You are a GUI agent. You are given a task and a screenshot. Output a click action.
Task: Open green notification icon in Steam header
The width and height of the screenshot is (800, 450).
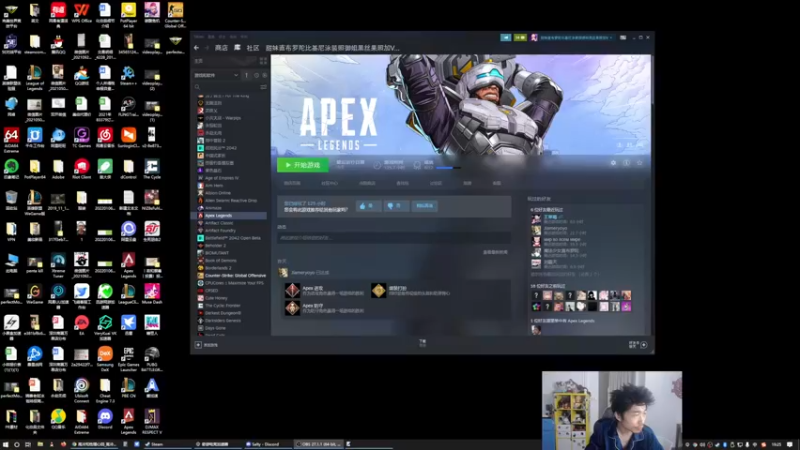520,37
